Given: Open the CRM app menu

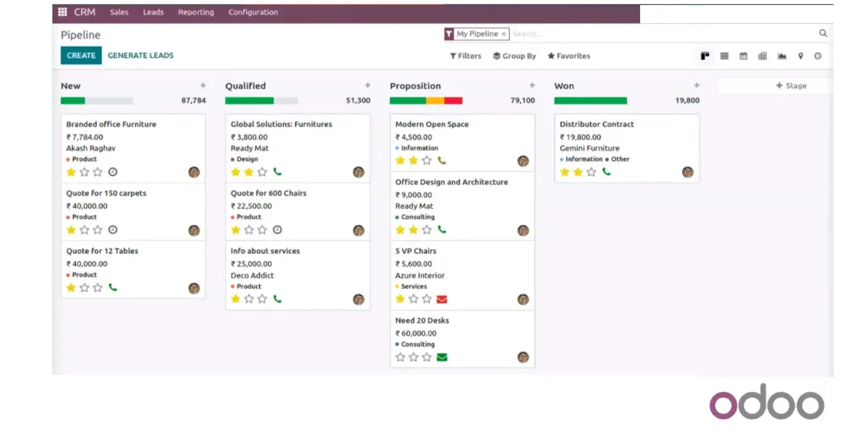Looking at the screenshot, I should [x=85, y=12].
